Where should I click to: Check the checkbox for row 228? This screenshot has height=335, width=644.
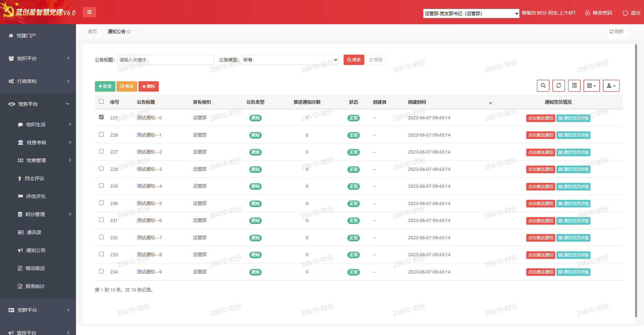[101, 169]
